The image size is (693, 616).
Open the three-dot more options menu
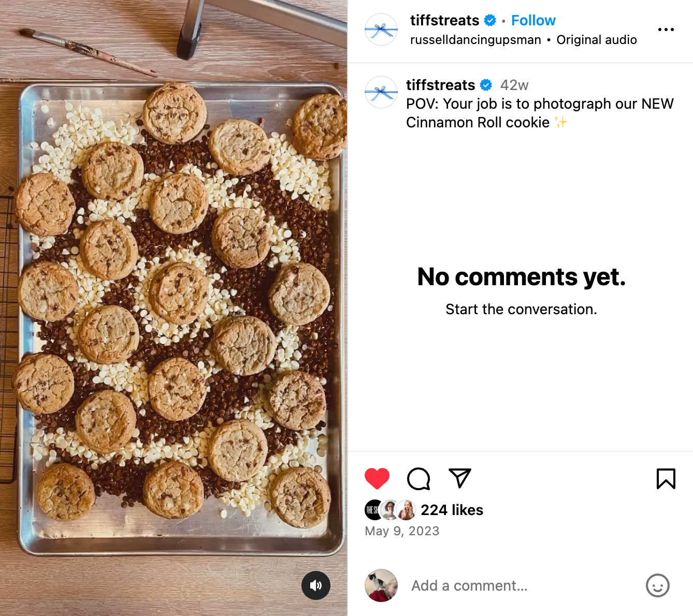pyautogui.click(x=666, y=30)
